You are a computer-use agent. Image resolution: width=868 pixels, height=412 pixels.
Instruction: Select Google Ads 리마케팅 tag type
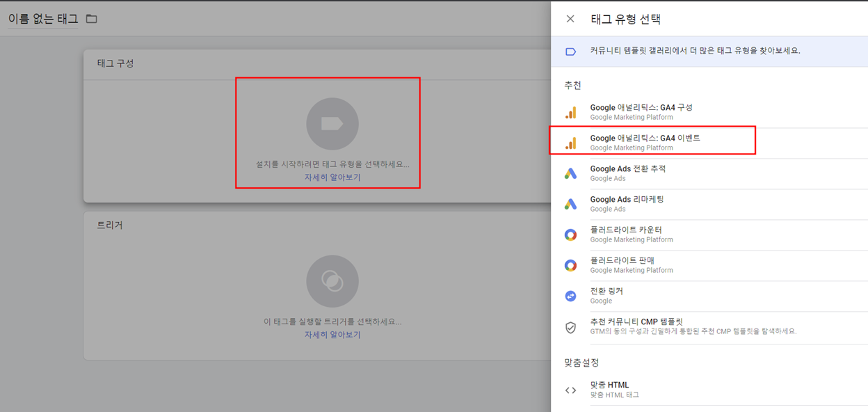click(709, 204)
